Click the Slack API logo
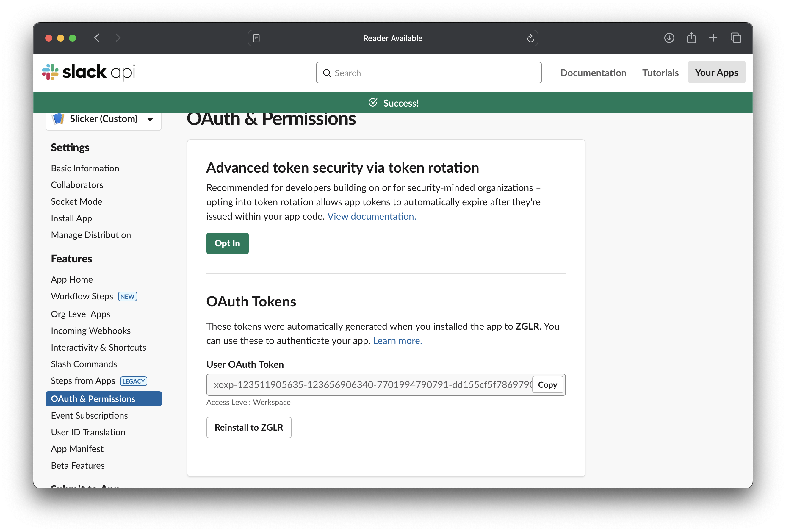 coord(89,72)
